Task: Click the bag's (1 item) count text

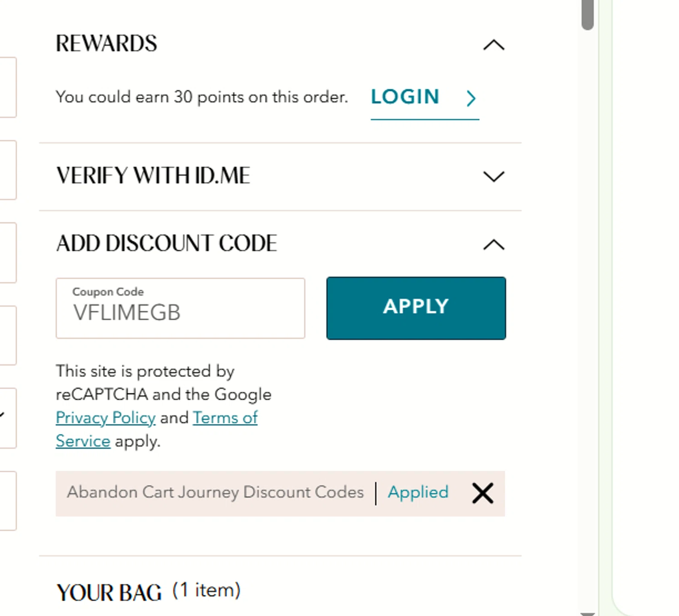Action: 206,591
